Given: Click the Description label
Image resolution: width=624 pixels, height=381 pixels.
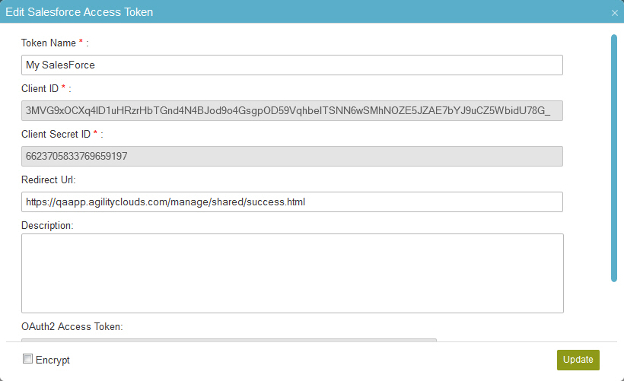Looking at the screenshot, I should pos(47,225).
